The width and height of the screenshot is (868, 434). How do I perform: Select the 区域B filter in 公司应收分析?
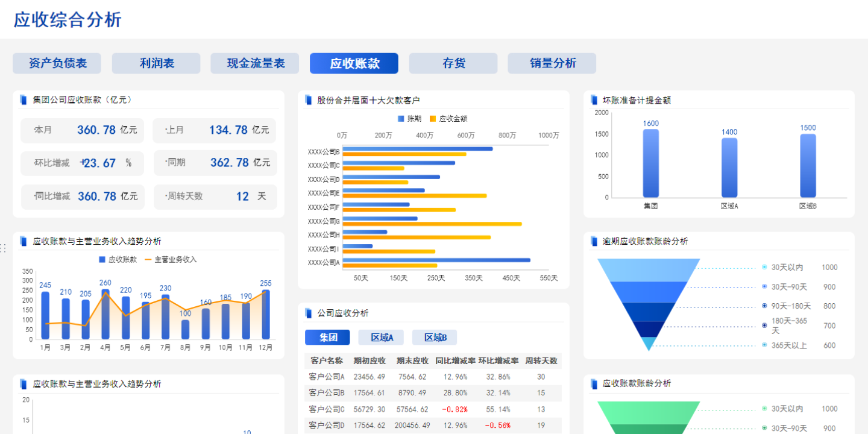[434, 338]
